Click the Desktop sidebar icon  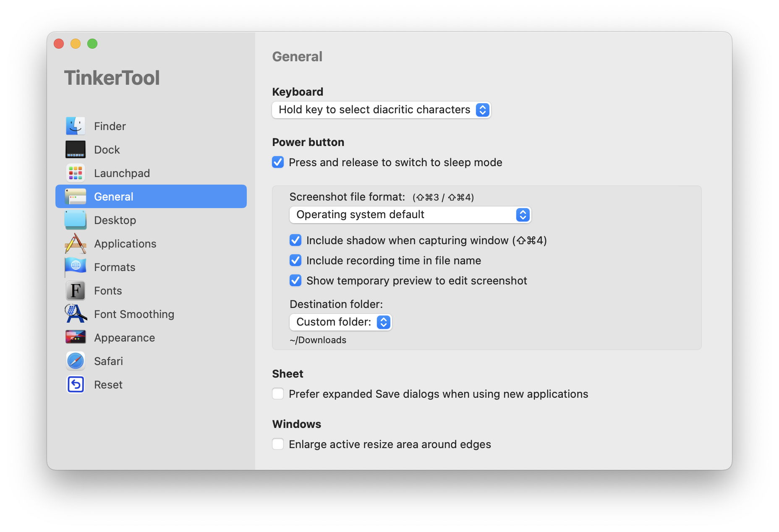(x=75, y=220)
